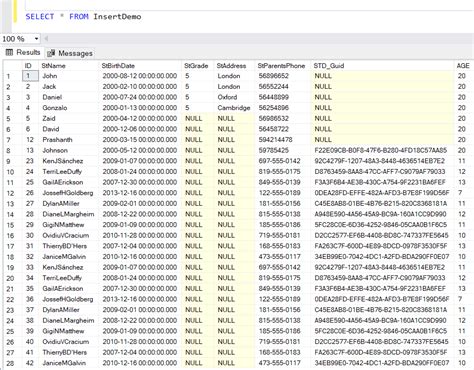Click GUID starting with F22E09CB
The height and width of the screenshot is (370, 474).
coord(381,150)
